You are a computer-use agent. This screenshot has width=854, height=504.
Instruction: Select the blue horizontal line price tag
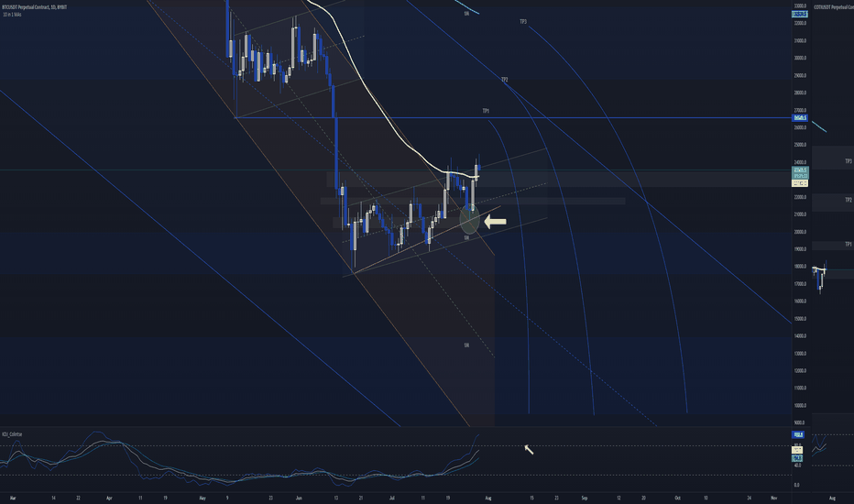tap(800, 117)
